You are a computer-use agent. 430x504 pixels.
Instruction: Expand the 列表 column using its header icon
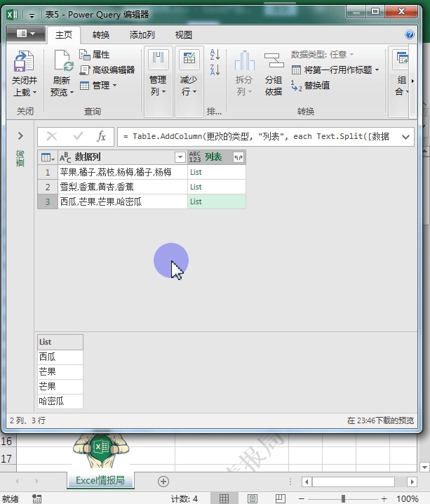[x=238, y=157]
